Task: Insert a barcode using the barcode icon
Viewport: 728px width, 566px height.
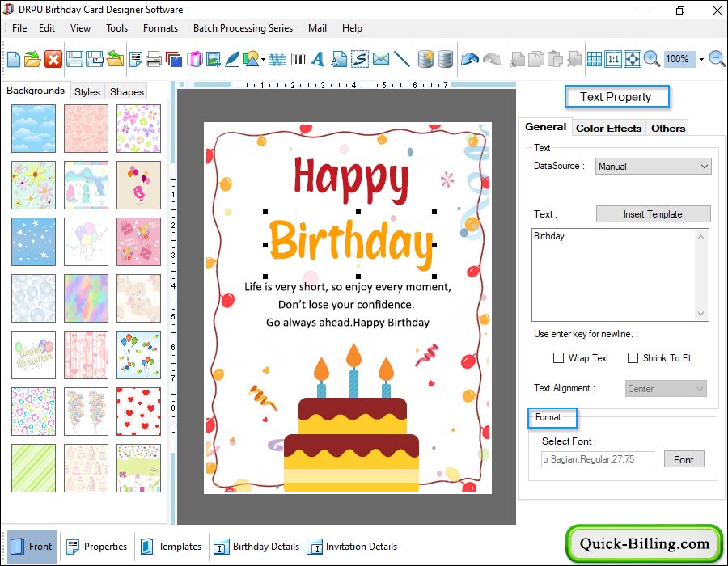Action: tap(299, 59)
